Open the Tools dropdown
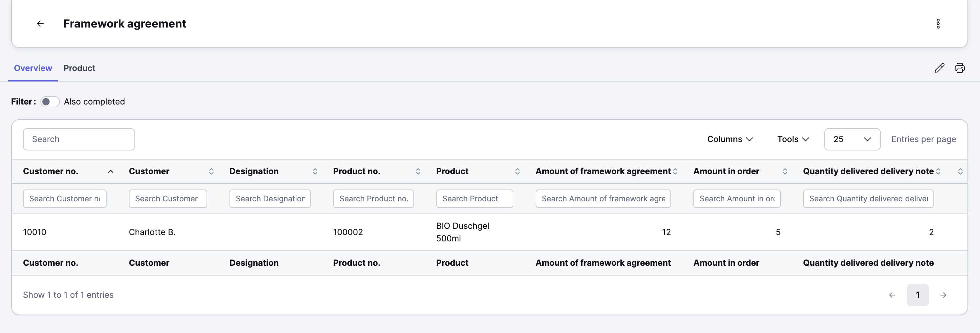This screenshot has height=333, width=980. (793, 139)
